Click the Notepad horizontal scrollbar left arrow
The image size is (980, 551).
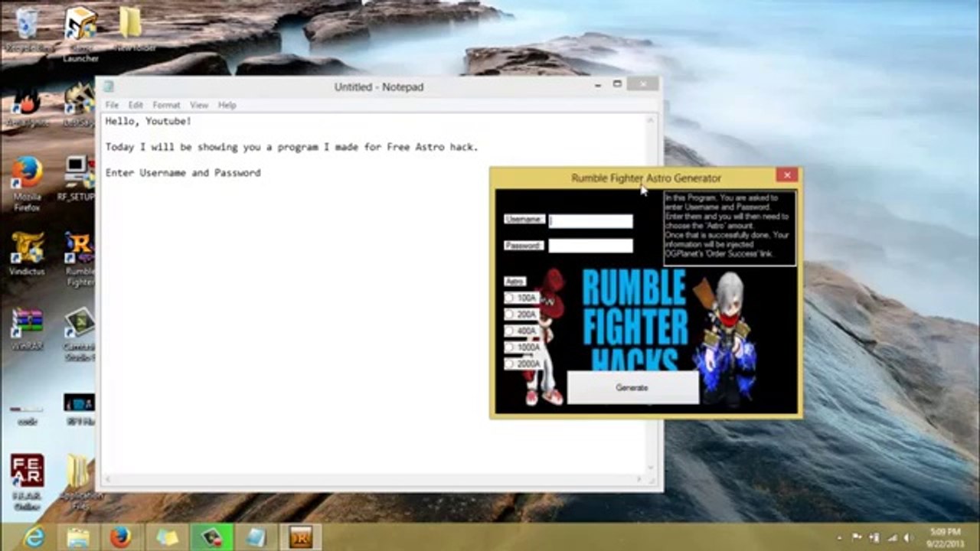point(108,478)
